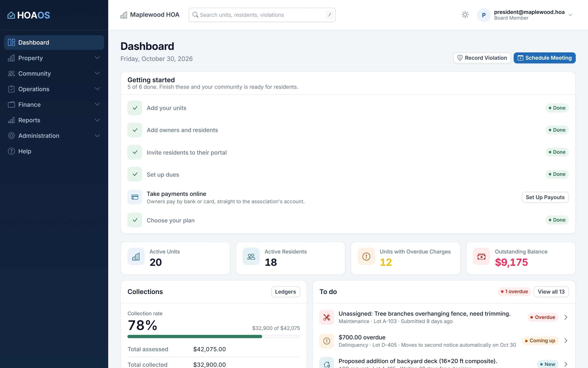This screenshot has width=588, height=368.
Task: Click the Overdue Charges warning icon
Action: coord(366,256)
